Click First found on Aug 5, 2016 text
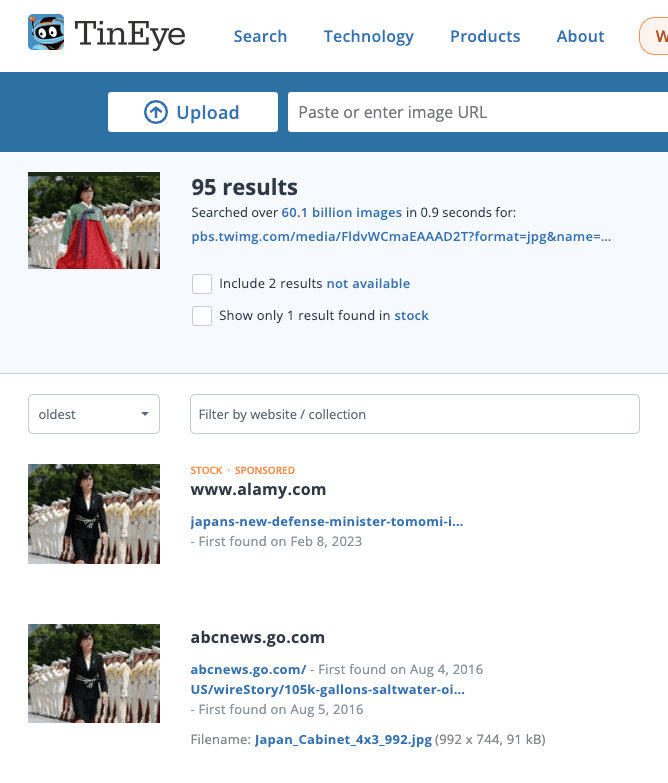 click(x=281, y=710)
